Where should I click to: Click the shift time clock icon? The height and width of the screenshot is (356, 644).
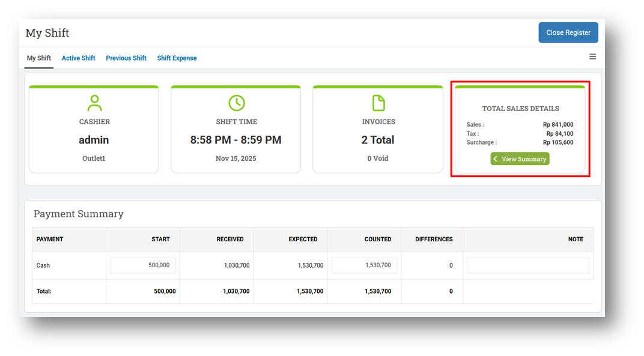pyautogui.click(x=237, y=103)
